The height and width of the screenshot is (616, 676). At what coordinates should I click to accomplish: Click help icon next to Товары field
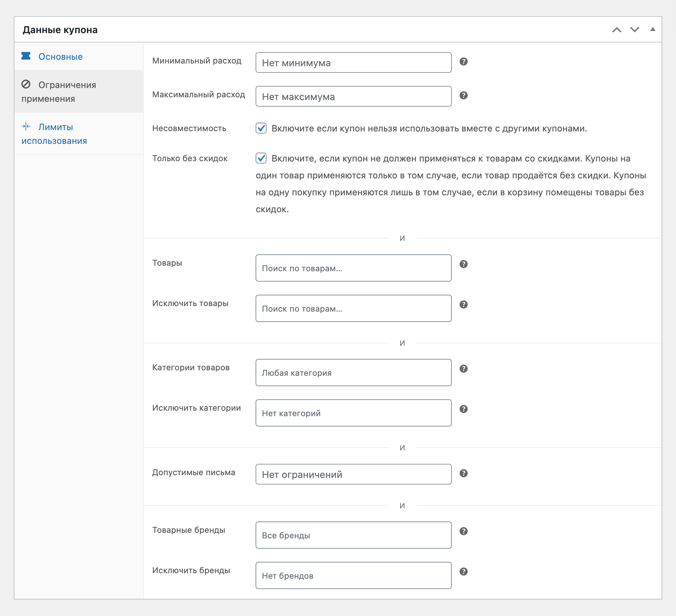(x=464, y=264)
